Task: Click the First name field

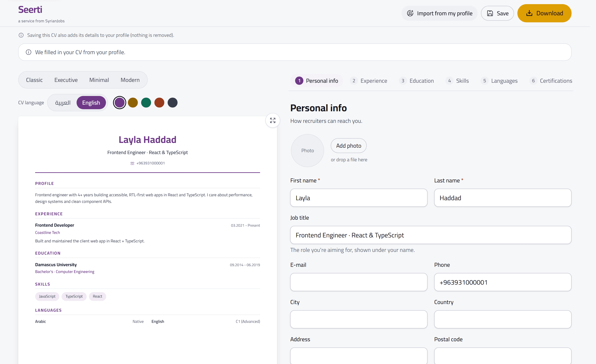Action: tap(359, 198)
